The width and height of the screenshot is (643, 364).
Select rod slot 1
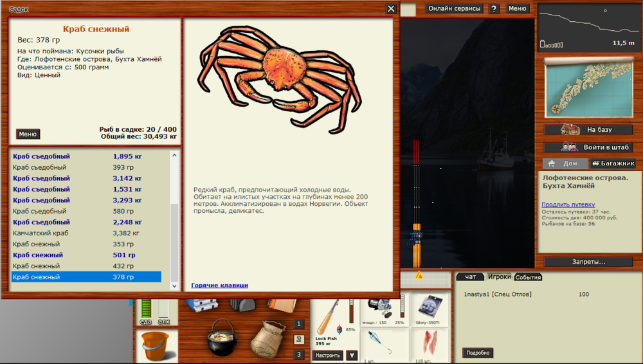coord(299,323)
